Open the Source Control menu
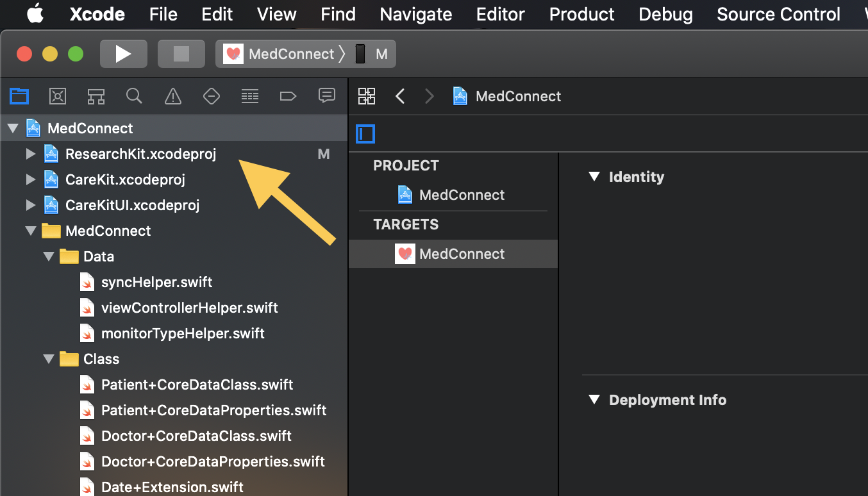This screenshot has height=496, width=868. click(779, 14)
